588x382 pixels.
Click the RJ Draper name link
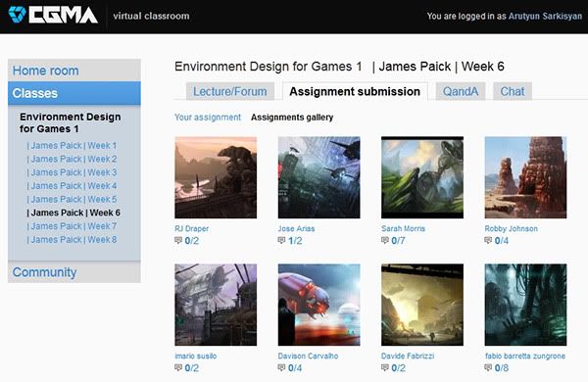coord(192,228)
